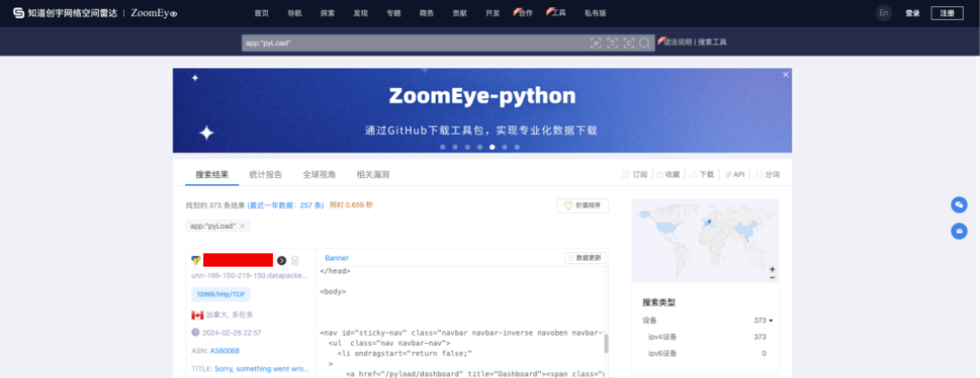Open the 语法说明 link
980x378 pixels.
[677, 42]
